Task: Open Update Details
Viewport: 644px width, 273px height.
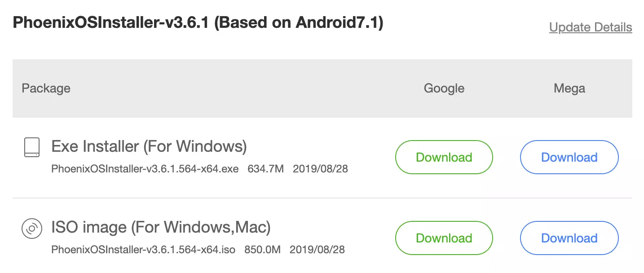Action: coord(590,27)
